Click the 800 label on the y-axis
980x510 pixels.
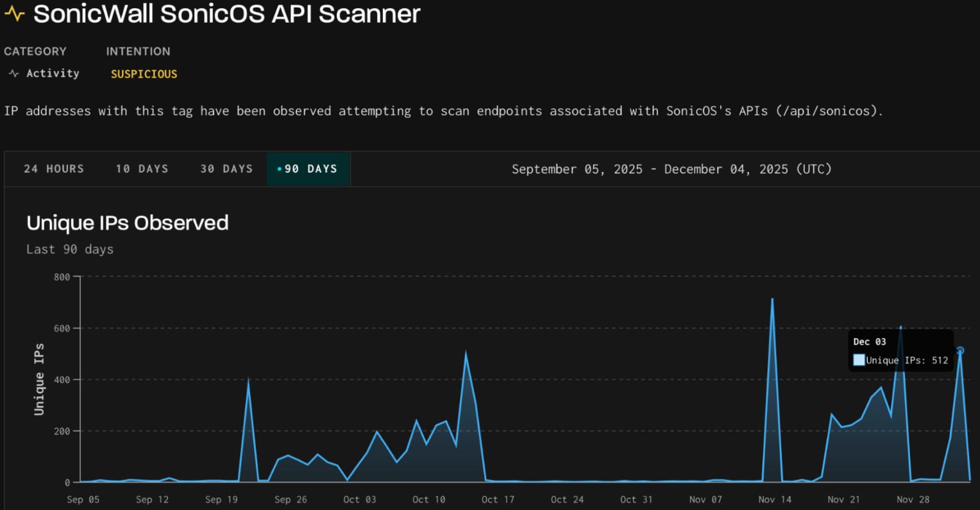62,277
